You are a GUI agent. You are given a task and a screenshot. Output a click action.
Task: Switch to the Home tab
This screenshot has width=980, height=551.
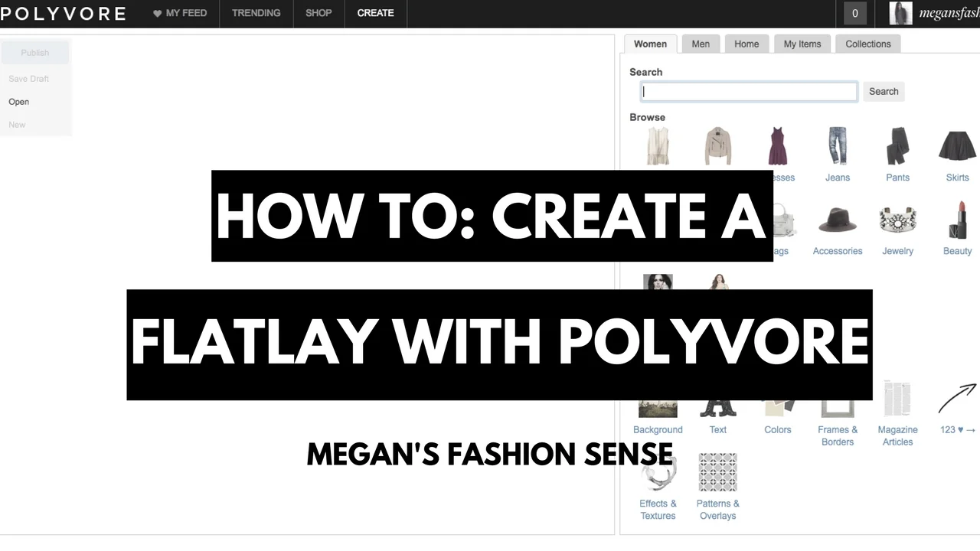[x=746, y=44]
